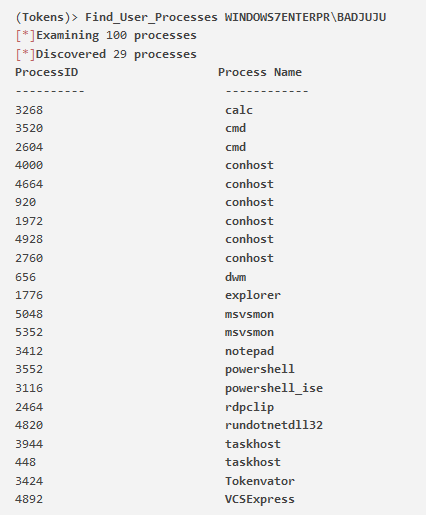Click the Find_User_Processes command text
Image resolution: width=426 pixels, height=515 pixels.
point(151,17)
